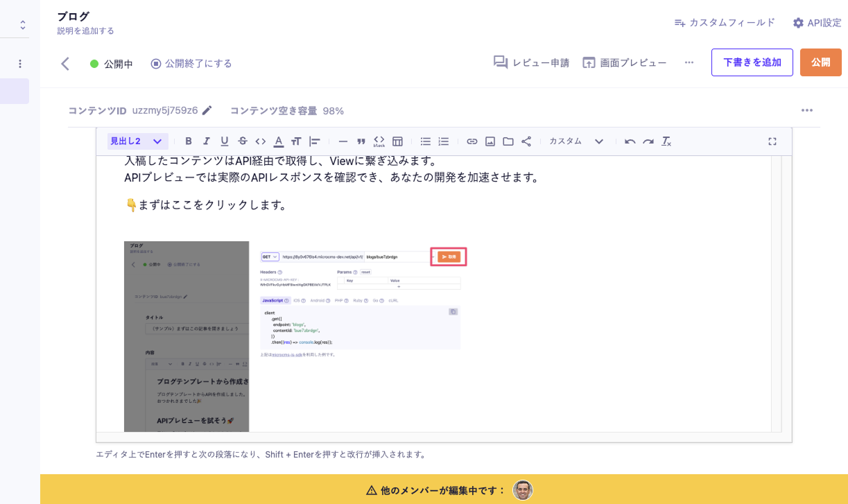The width and height of the screenshot is (848, 504).
Task: Insert an image into editor
Action: (x=490, y=141)
